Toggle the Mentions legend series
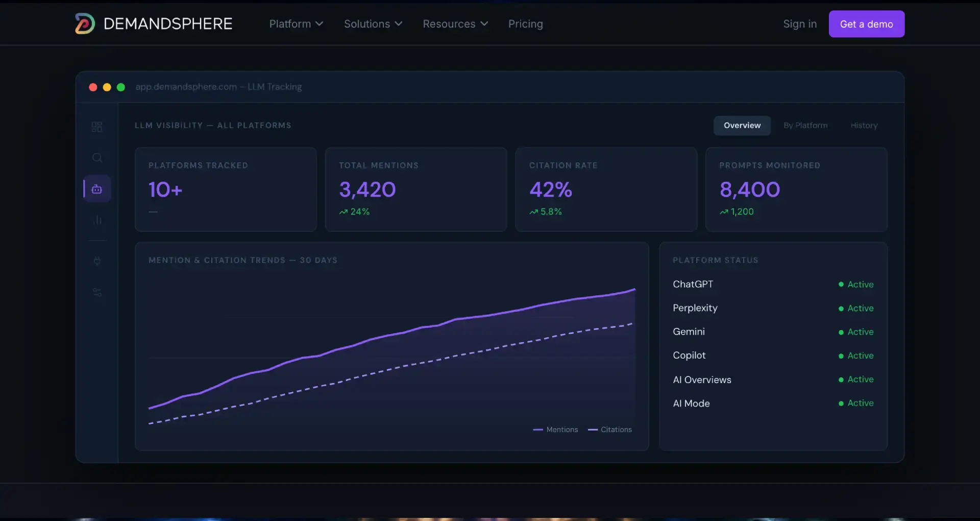 pyautogui.click(x=555, y=430)
